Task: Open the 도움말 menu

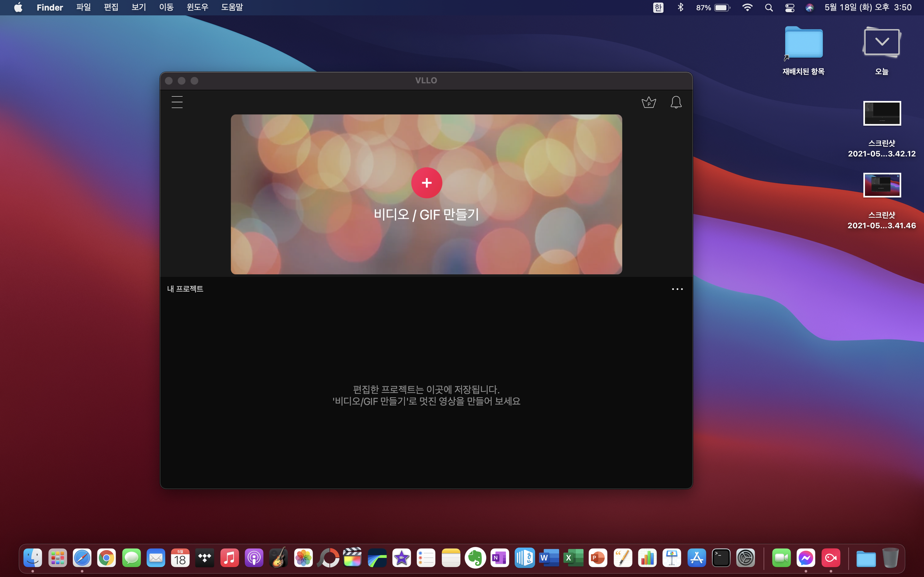Action: tap(232, 7)
